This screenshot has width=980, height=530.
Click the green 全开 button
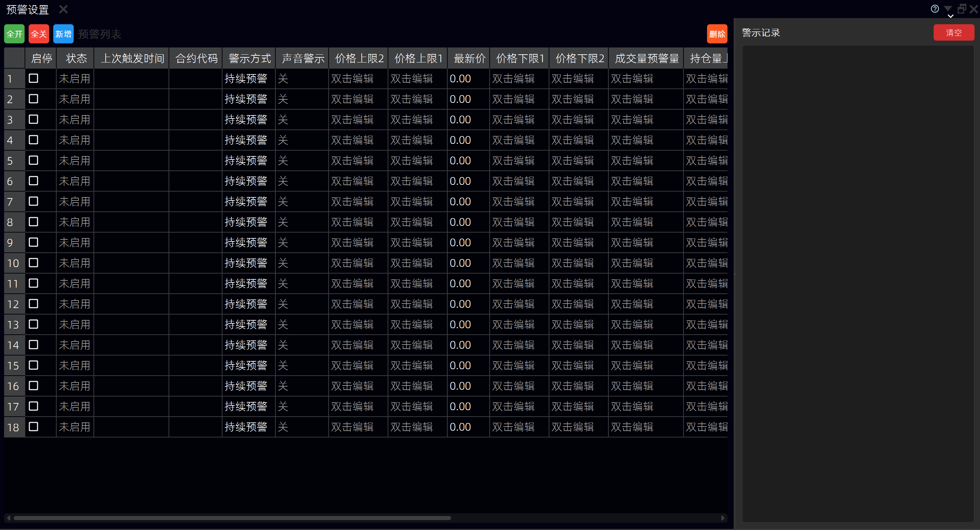tap(14, 34)
